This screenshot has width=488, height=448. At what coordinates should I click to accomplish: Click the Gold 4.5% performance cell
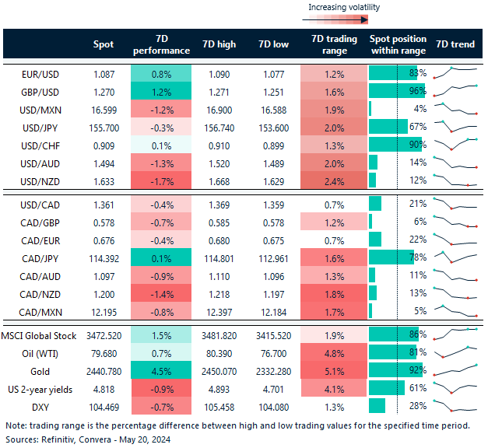161,369
